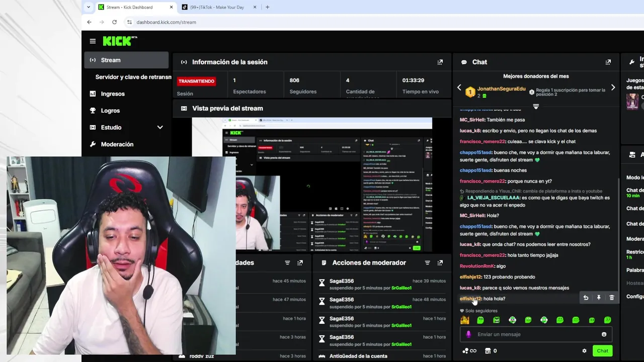Click the purple microphone icon in message box

468,334
